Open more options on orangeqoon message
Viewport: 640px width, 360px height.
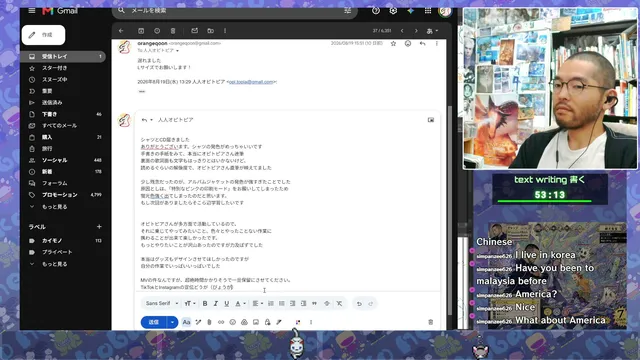tap(437, 43)
